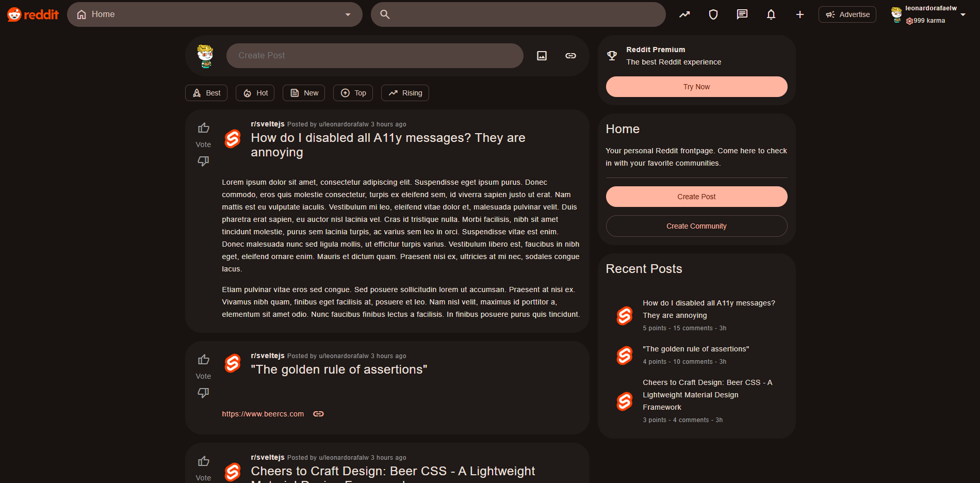This screenshot has height=483, width=980.
Task: Upvote the golden rule of assertions post
Action: [203, 359]
